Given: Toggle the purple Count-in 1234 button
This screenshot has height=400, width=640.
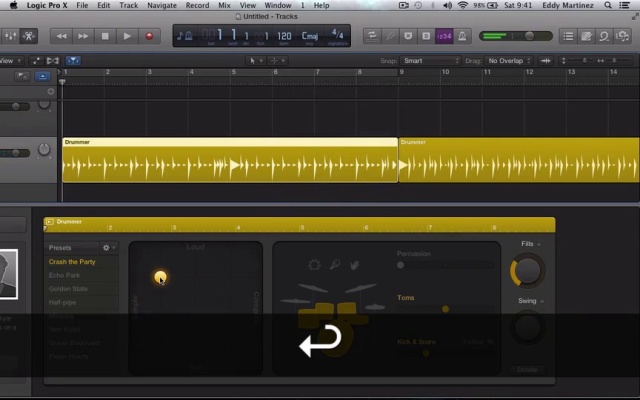Looking at the screenshot, I should point(444,36).
